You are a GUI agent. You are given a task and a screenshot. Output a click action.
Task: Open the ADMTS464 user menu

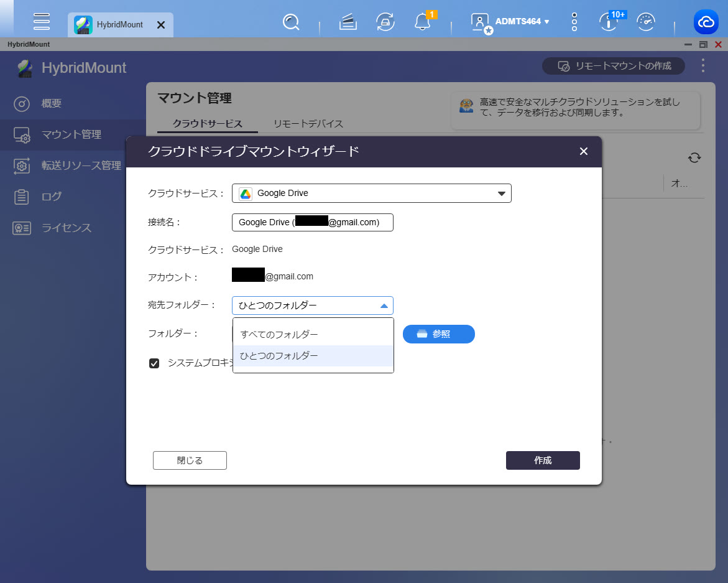pyautogui.click(x=522, y=22)
